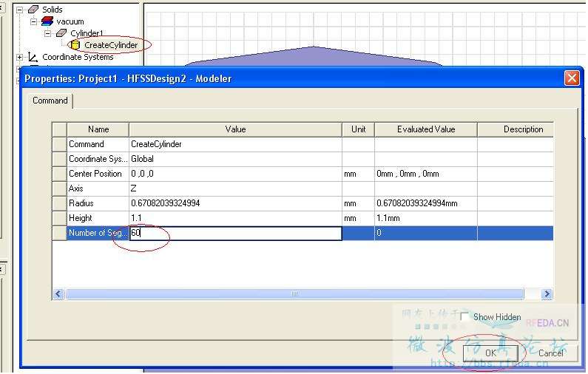
Task: Click the Evaluated Value column header
Action: (426, 129)
